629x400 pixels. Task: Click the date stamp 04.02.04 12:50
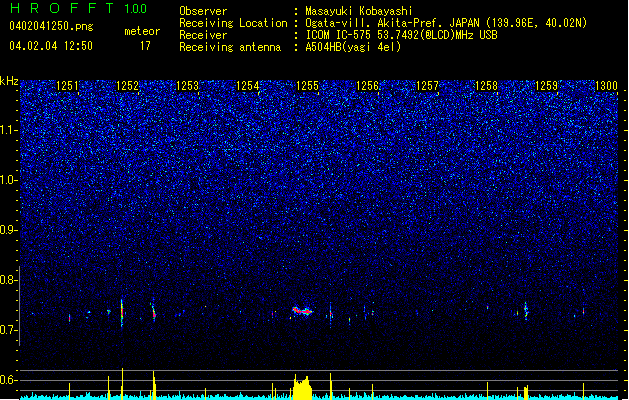[51, 46]
